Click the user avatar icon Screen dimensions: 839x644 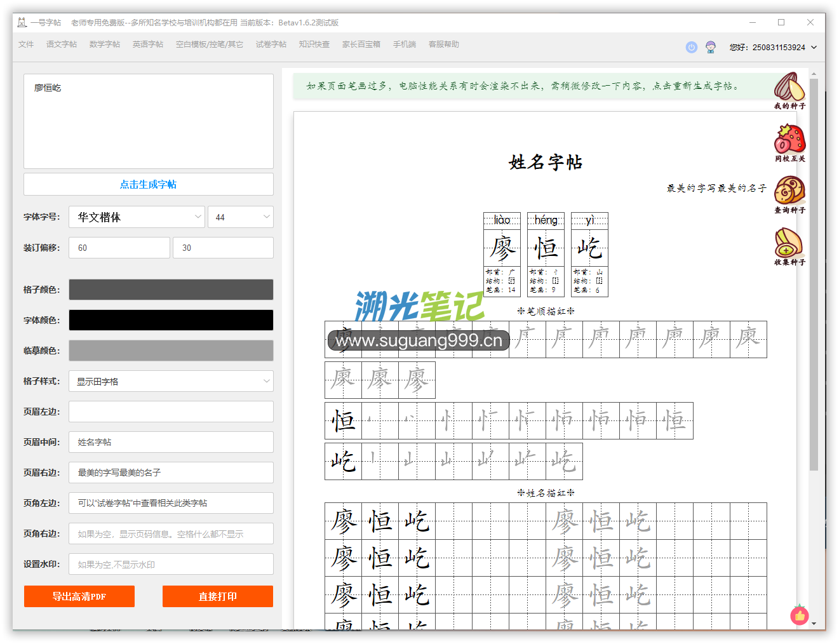[x=711, y=47]
